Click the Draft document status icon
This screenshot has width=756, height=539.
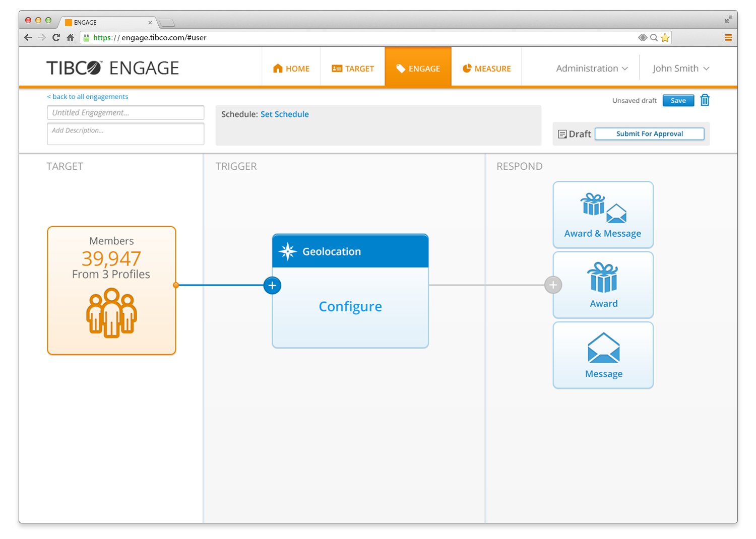(x=562, y=134)
